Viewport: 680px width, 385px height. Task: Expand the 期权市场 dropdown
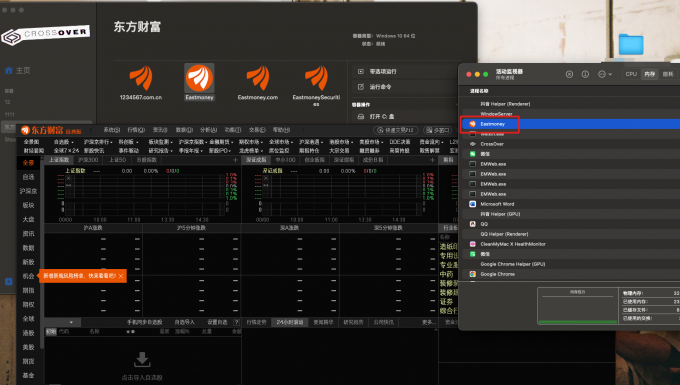[251, 142]
